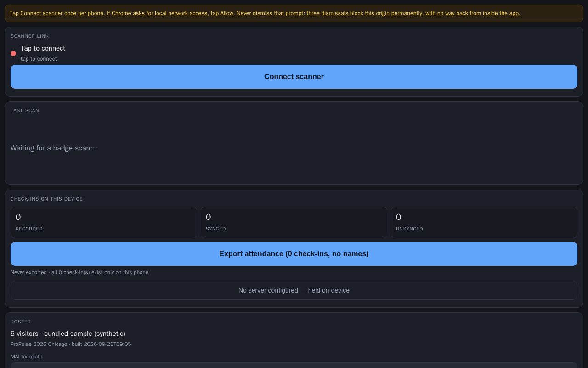588x368 pixels.
Task: Export attendance with the check-ins button
Action: (x=294, y=254)
